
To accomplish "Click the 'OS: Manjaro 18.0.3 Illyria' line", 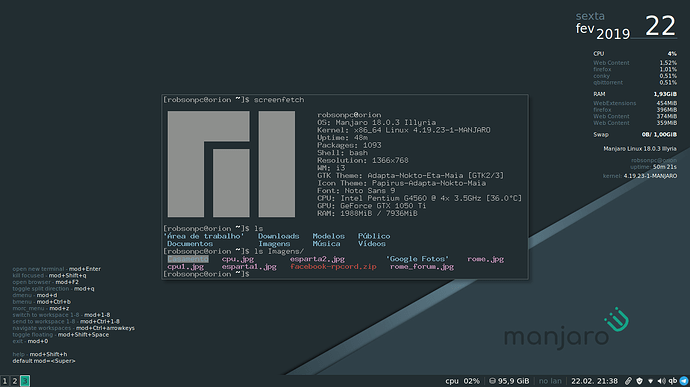I will pyautogui.click(x=377, y=122).
